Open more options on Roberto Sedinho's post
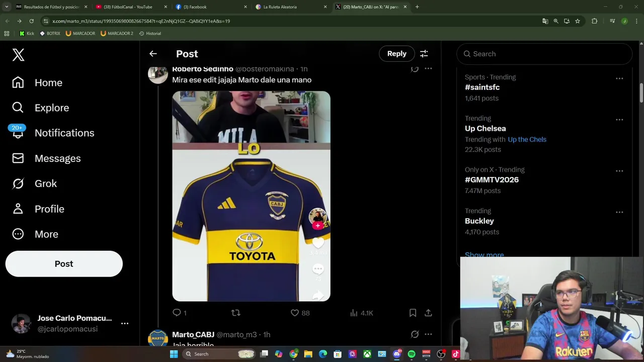The height and width of the screenshot is (362, 644). [x=428, y=69]
